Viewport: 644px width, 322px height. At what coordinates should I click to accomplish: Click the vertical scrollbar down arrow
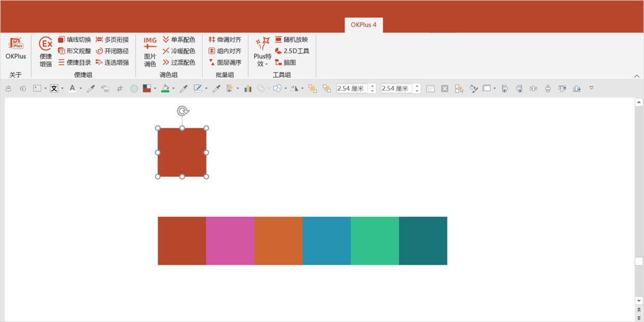tap(639, 301)
